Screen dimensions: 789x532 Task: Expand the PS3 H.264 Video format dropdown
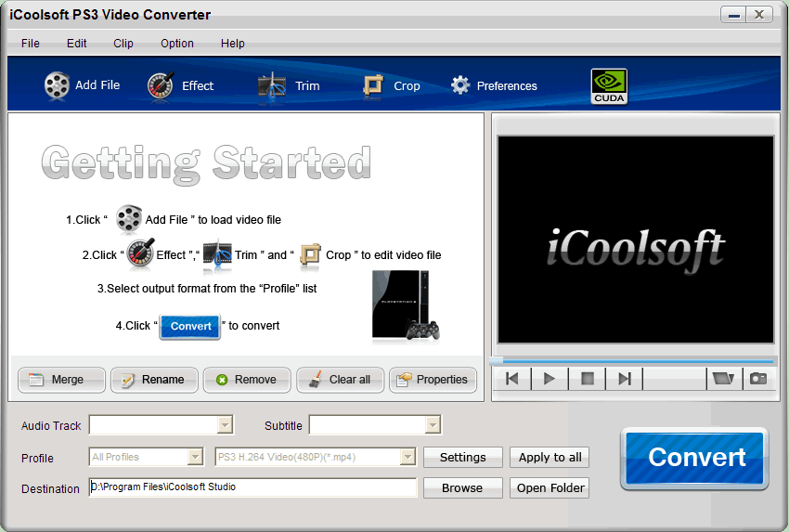[407, 457]
